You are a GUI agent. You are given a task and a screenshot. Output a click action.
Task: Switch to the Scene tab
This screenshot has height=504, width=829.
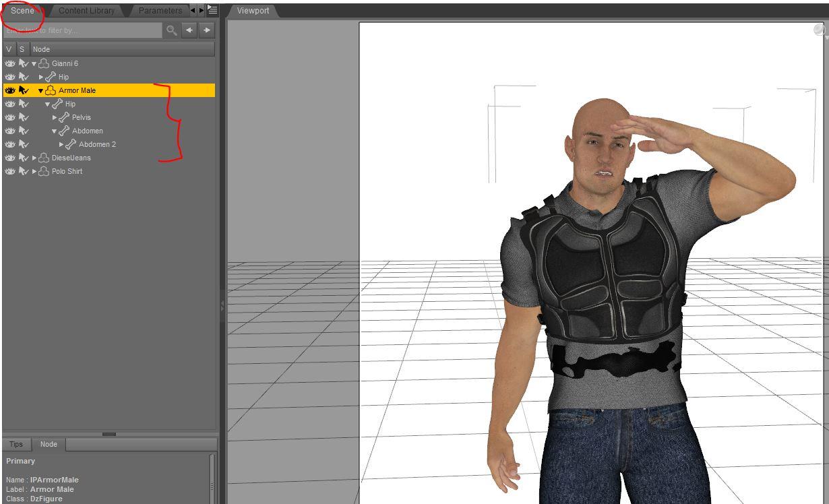click(x=22, y=11)
